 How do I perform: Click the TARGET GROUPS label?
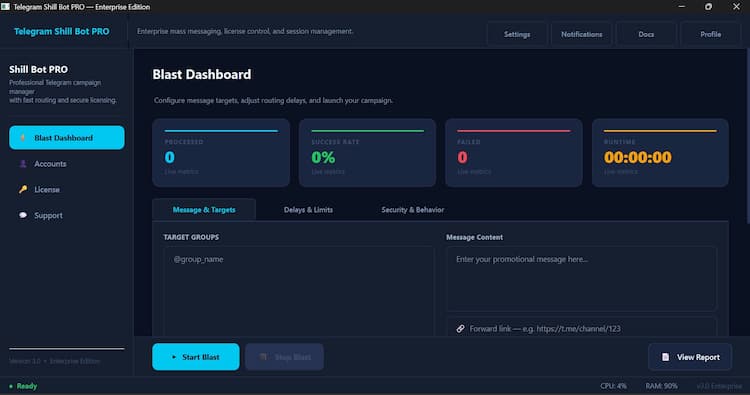191,237
